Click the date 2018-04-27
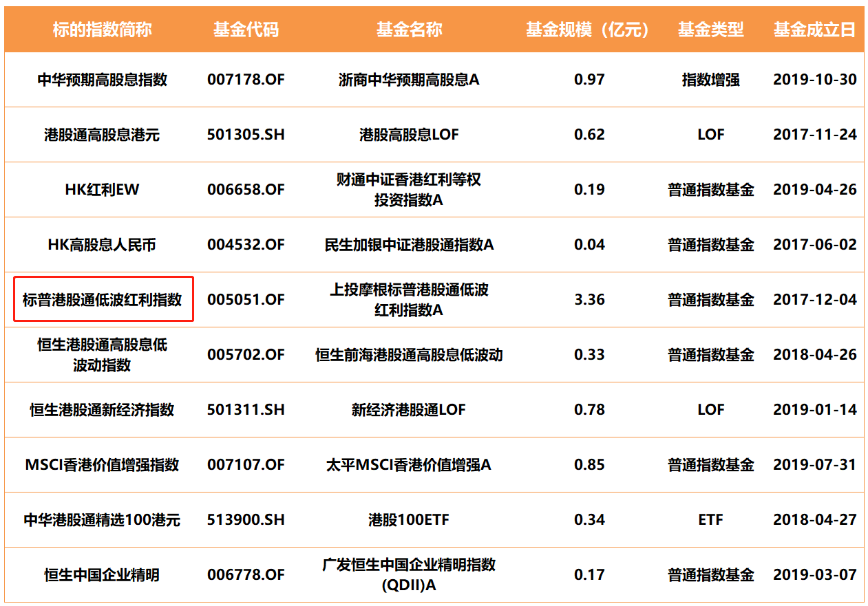 pos(815,520)
